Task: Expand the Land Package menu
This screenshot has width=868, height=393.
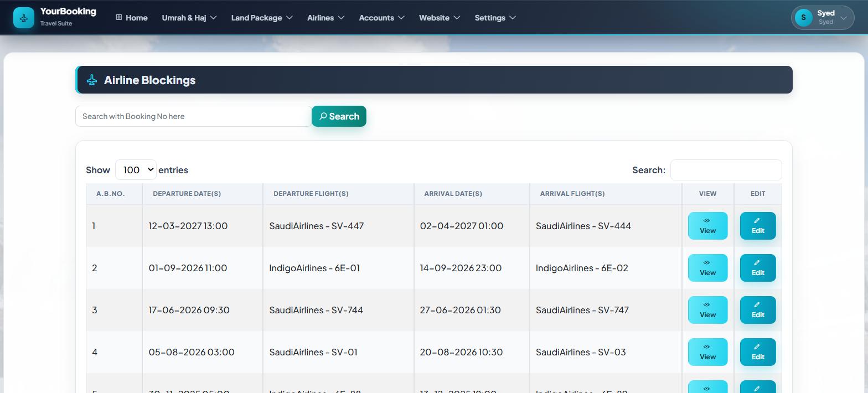Action: point(262,18)
